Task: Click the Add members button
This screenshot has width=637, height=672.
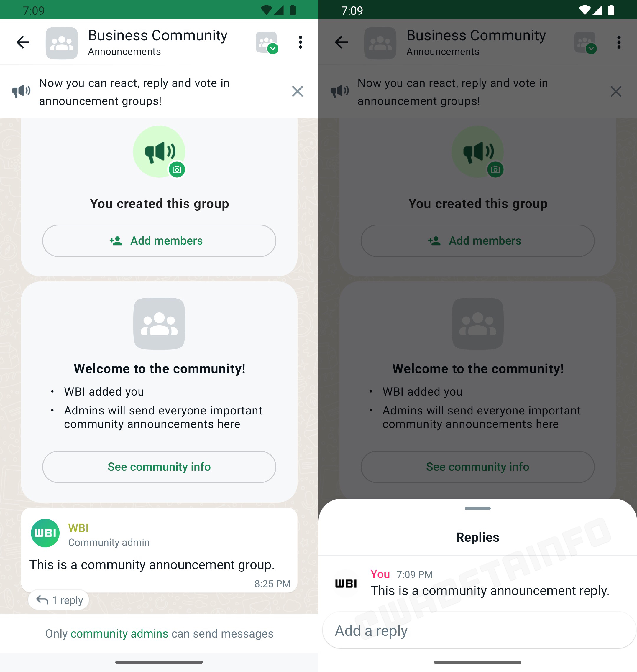Action: (159, 241)
